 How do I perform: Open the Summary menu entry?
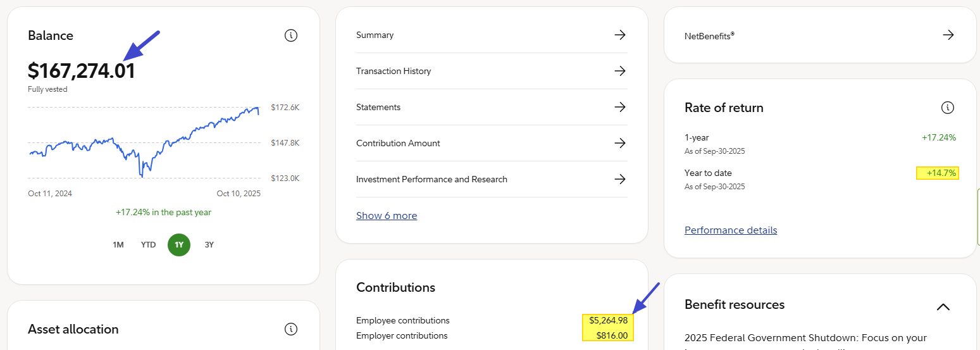pos(375,35)
